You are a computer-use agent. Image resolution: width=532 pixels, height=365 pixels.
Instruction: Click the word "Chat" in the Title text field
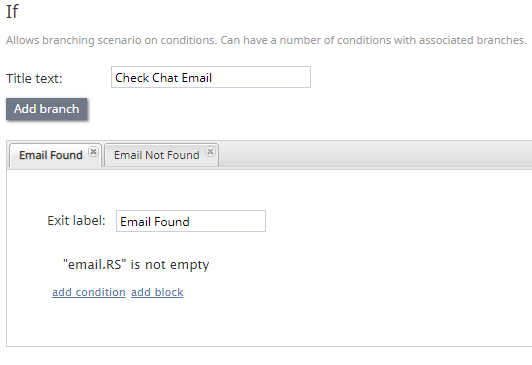coord(165,78)
